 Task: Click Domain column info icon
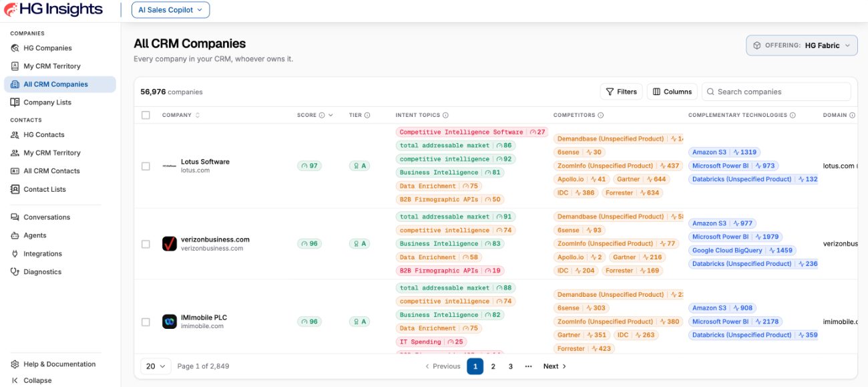pos(853,115)
